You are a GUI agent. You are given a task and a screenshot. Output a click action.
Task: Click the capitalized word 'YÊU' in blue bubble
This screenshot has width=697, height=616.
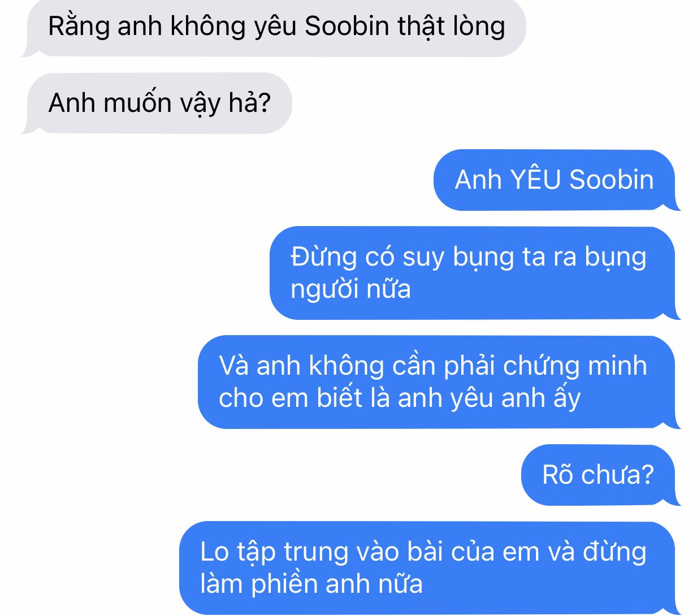tap(535, 180)
